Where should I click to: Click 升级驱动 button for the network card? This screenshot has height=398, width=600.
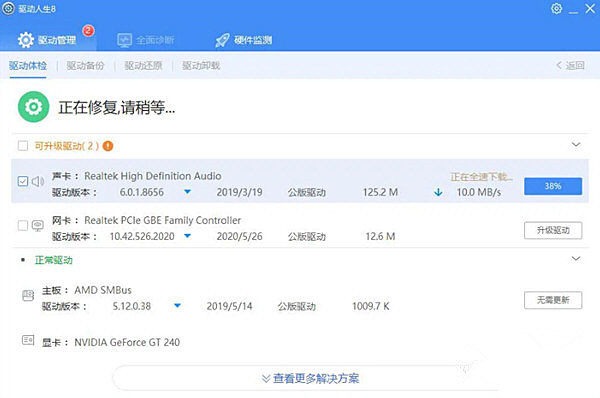coord(553,230)
